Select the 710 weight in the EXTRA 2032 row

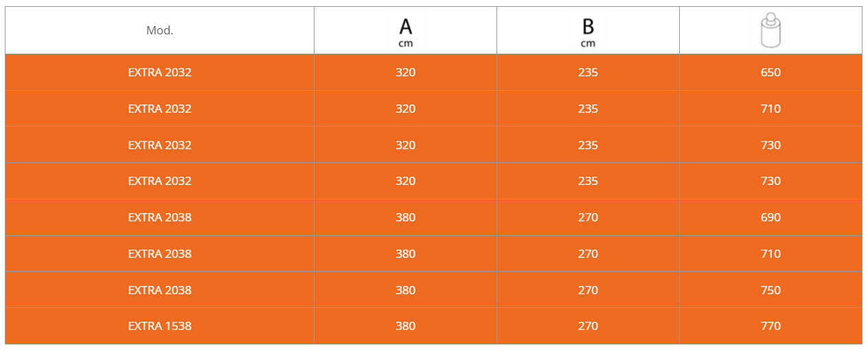770,109
